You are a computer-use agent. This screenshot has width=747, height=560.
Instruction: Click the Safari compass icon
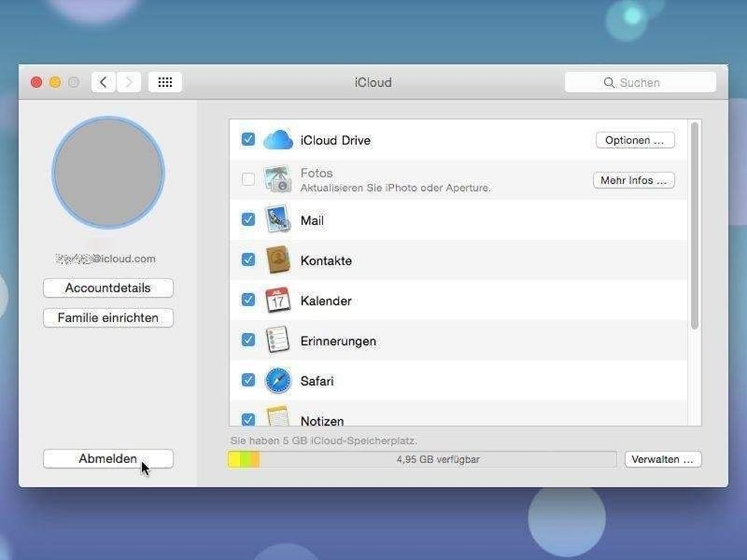coord(278,381)
